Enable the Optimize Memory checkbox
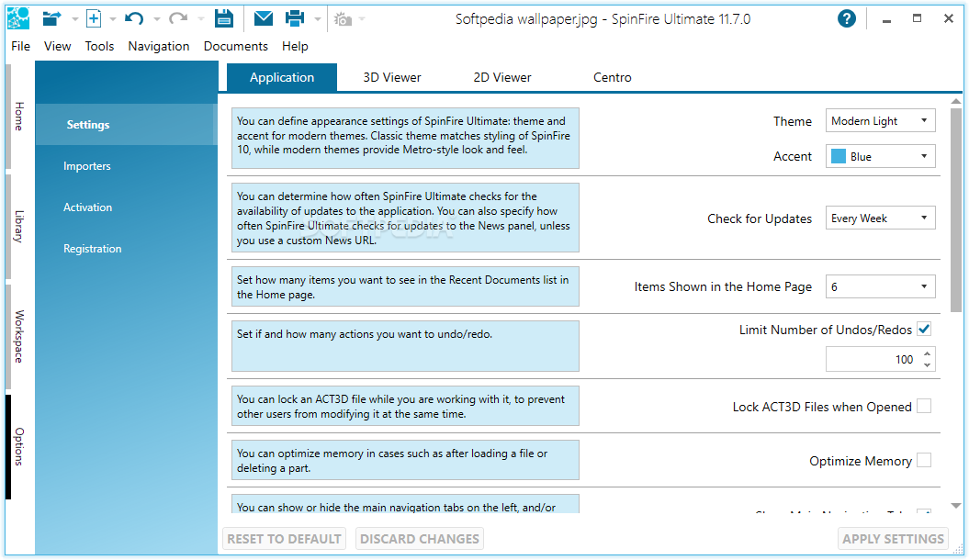969x560 pixels. point(924,461)
